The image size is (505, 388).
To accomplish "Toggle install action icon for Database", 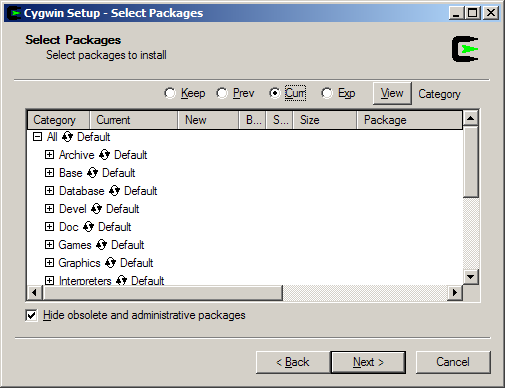I will point(114,191).
